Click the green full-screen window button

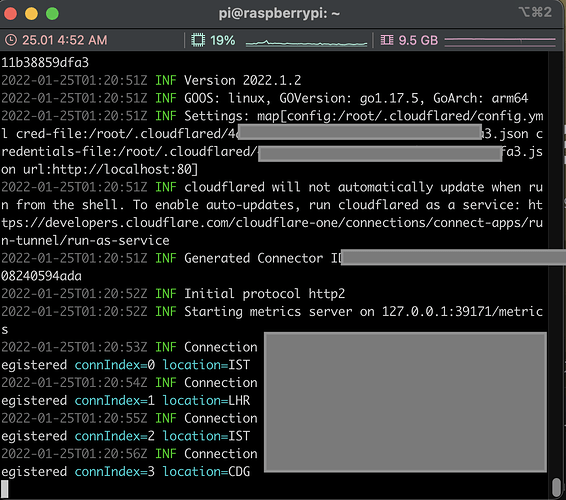pyautogui.click(x=52, y=14)
